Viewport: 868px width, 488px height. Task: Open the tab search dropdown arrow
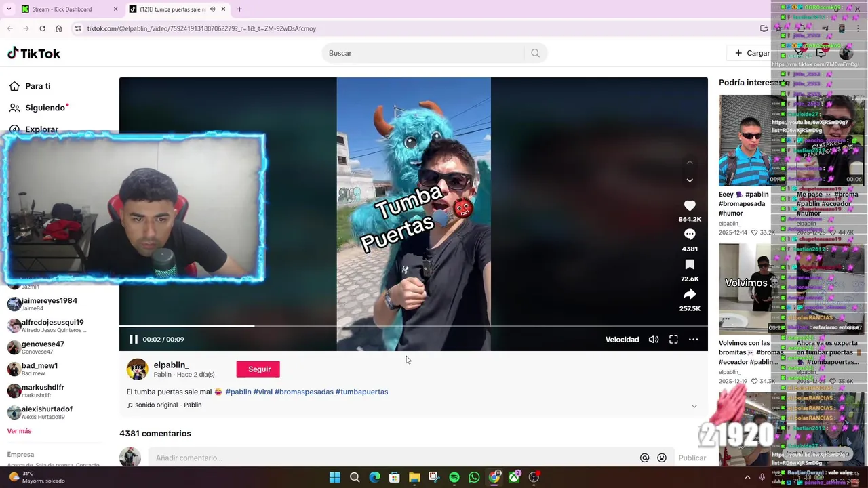(9, 9)
